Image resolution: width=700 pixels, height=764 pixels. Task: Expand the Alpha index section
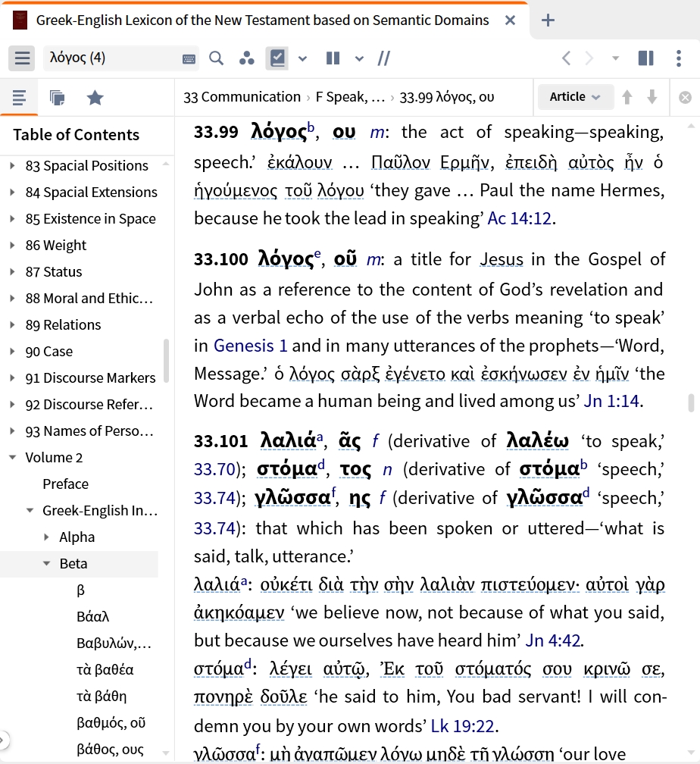click(47, 537)
